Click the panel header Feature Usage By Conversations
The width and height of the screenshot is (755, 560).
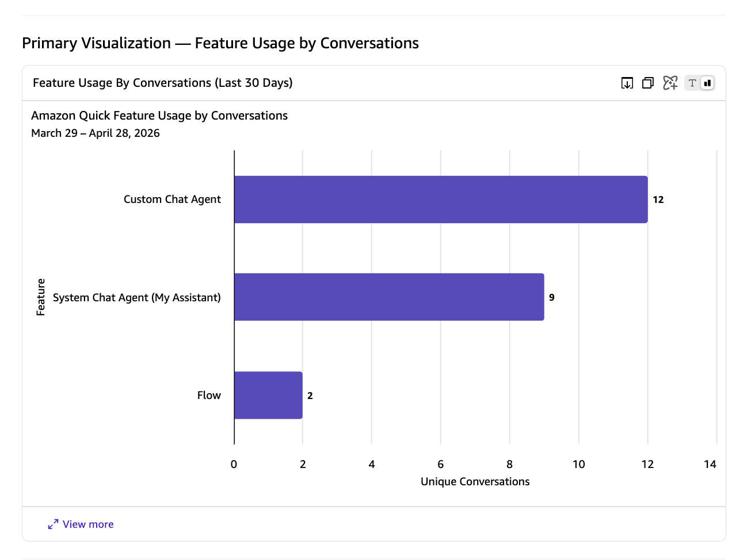click(163, 83)
